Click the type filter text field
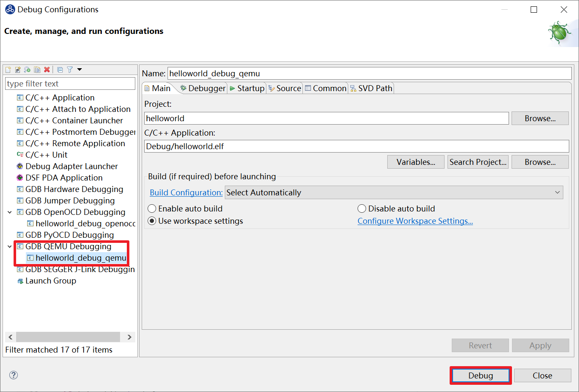Screen dimensions: 579x392 (x=70, y=83)
